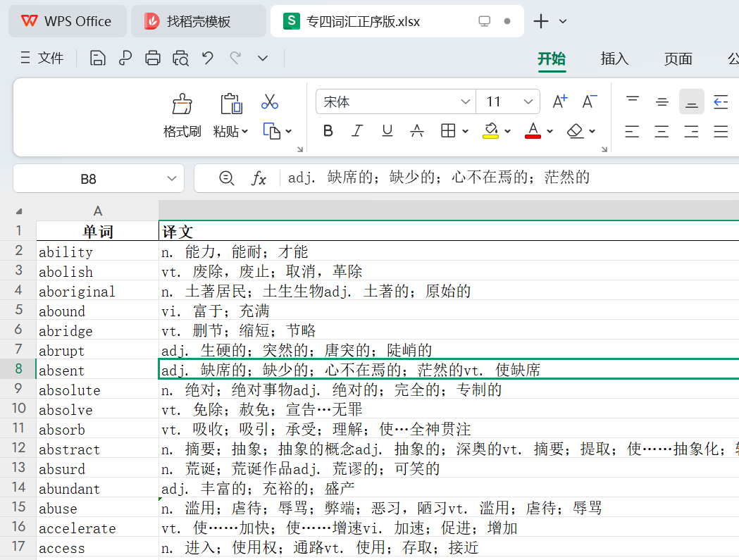Expand the Name Box B8 dropdown arrow

172,179
